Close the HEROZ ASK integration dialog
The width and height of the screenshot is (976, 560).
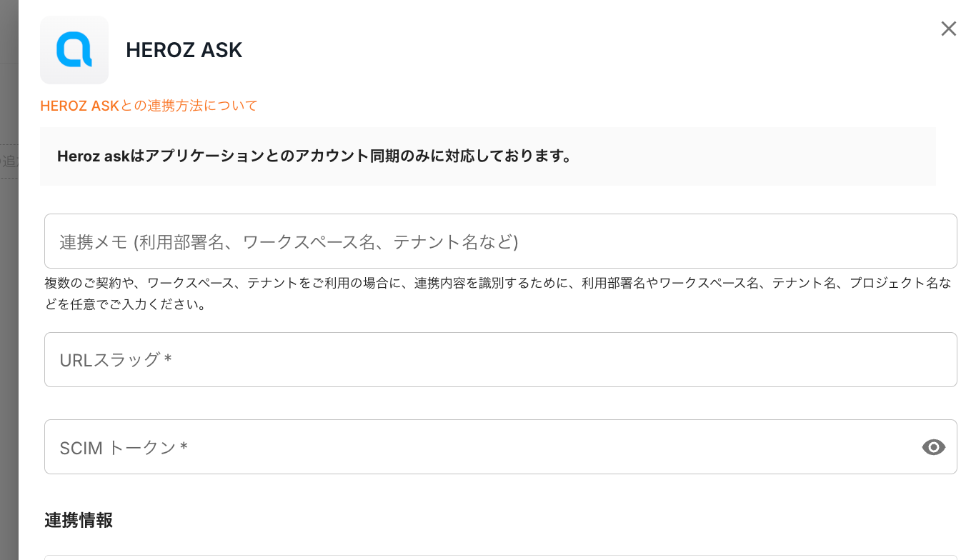click(948, 29)
